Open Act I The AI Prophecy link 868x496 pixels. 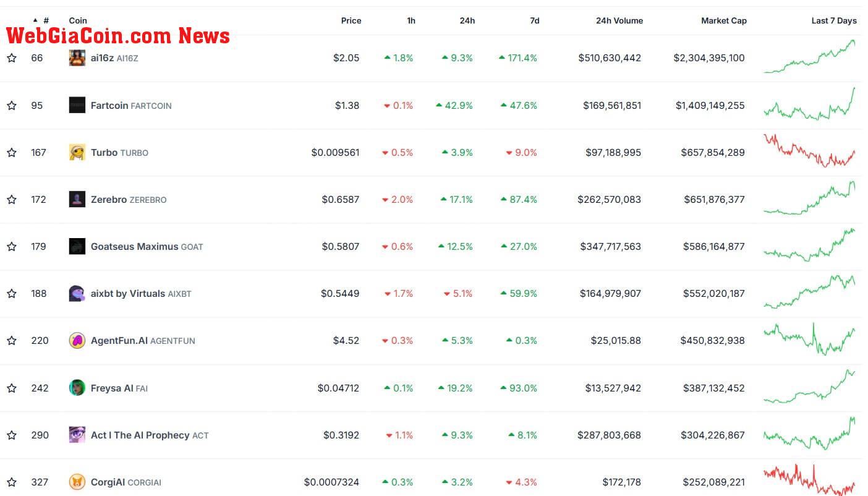150,435
